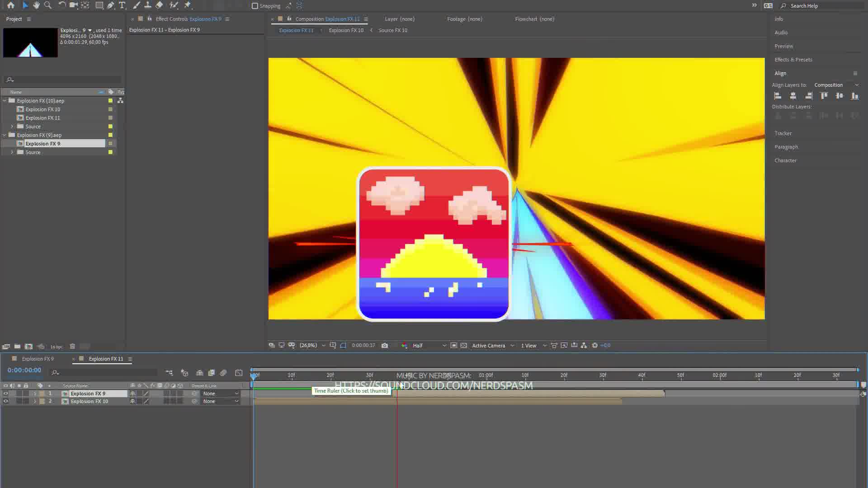This screenshot has height=488, width=868.
Task: Switch to Explosion FX 9 timeline tab
Action: click(38, 359)
